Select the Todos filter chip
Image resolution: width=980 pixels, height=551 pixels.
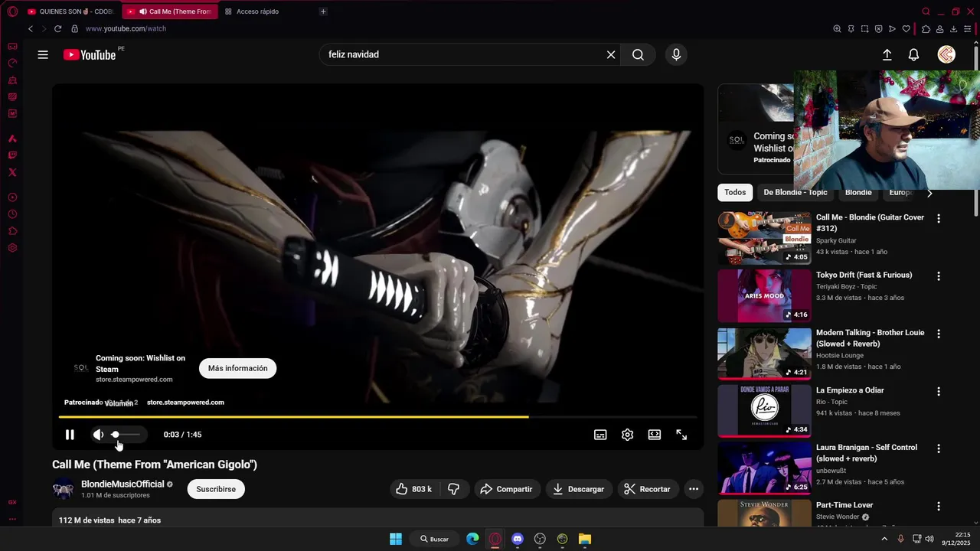pos(735,193)
